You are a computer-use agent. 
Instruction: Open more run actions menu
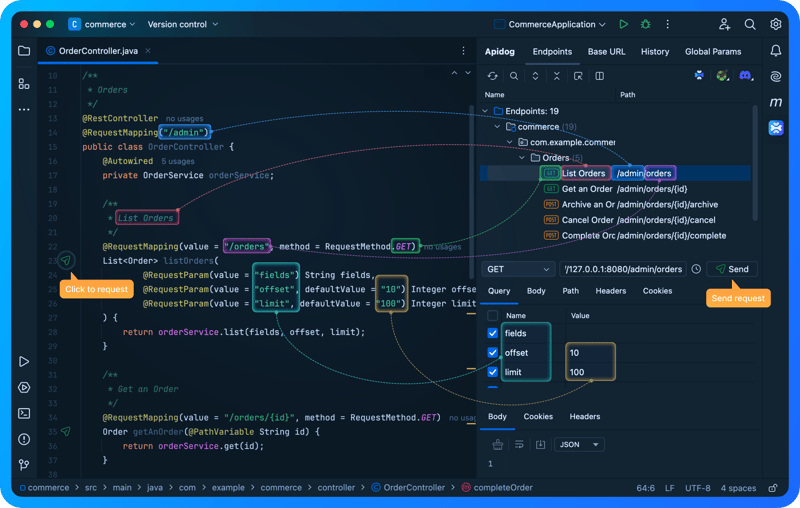(667, 24)
